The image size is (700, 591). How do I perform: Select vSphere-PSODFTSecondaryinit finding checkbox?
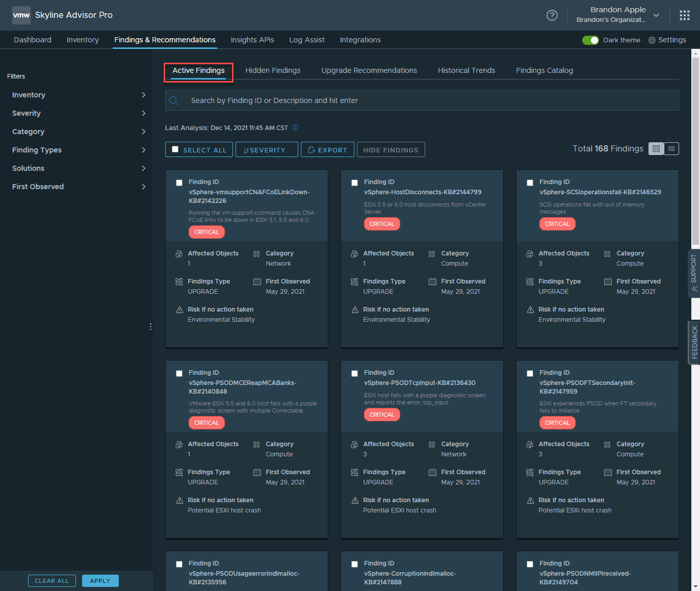click(530, 373)
